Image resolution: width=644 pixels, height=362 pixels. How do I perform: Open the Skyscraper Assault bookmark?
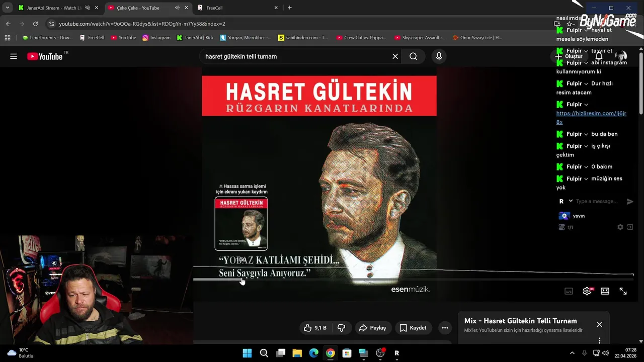[420, 37]
